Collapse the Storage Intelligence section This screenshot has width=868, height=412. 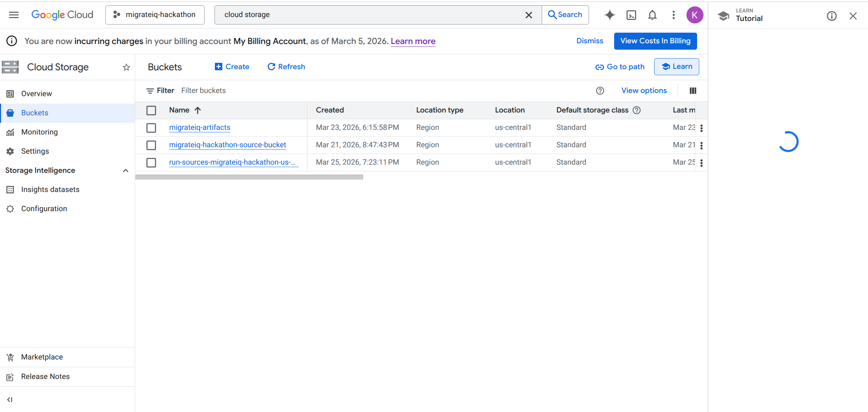pos(126,171)
